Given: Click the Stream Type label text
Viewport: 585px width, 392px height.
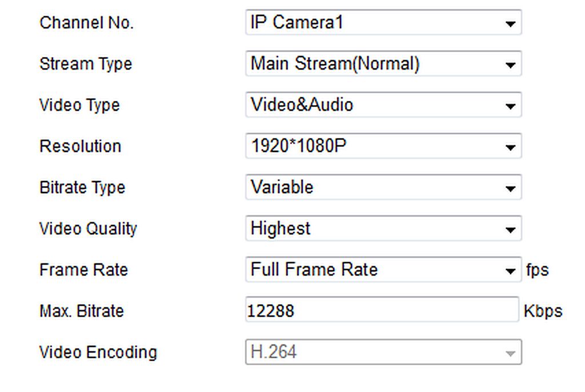Looking at the screenshot, I should pos(86,64).
